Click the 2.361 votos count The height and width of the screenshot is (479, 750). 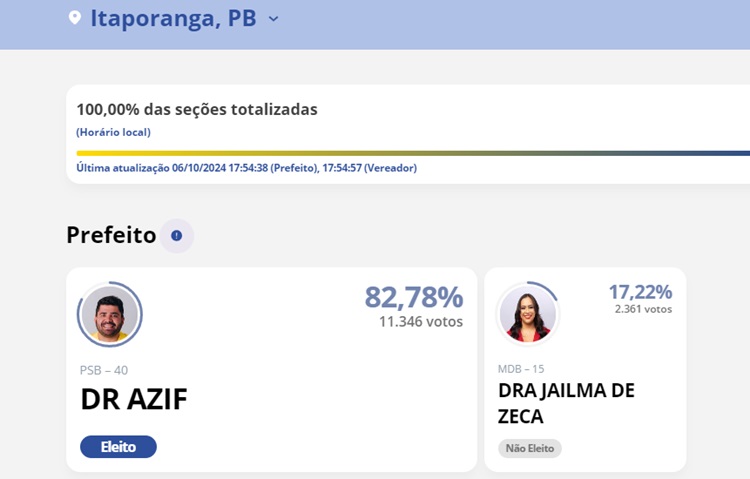click(x=643, y=309)
